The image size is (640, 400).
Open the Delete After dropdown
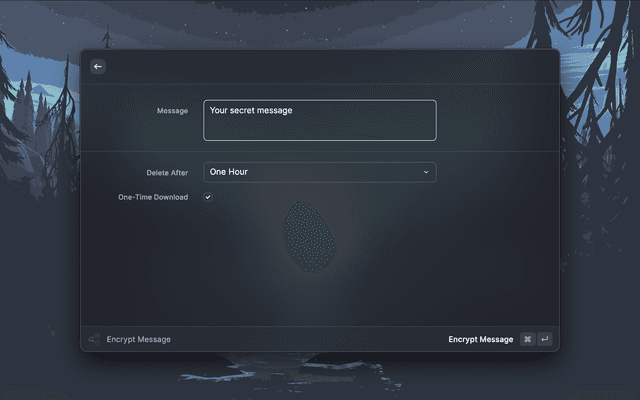click(x=319, y=172)
